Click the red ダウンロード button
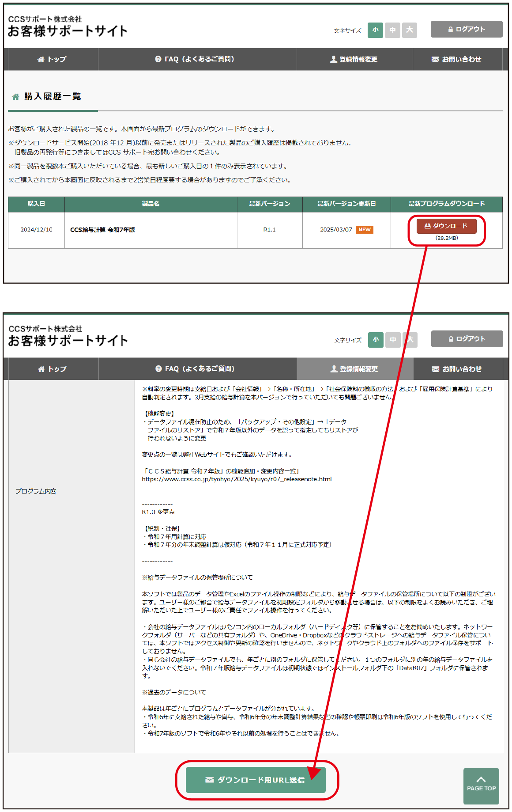This screenshot has width=512, height=812. click(446, 226)
